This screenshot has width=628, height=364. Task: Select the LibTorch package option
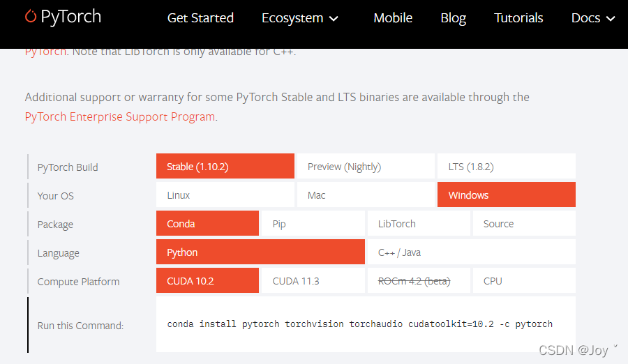(419, 223)
